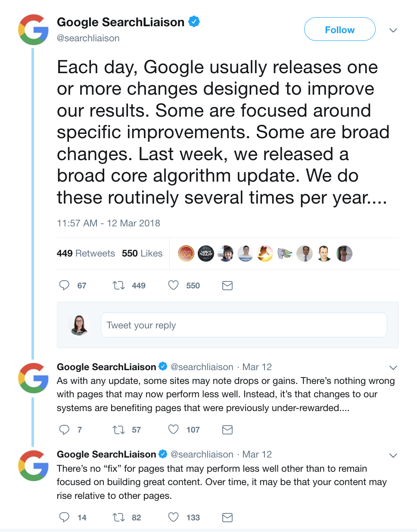Retweet the main tweet with 449 retweets
417x532 pixels.
(118, 285)
